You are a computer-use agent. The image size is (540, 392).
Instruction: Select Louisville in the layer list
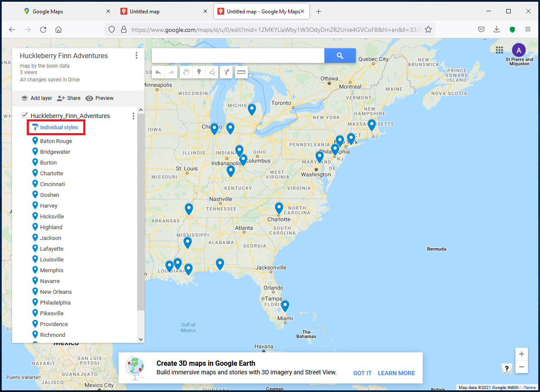[52, 259]
